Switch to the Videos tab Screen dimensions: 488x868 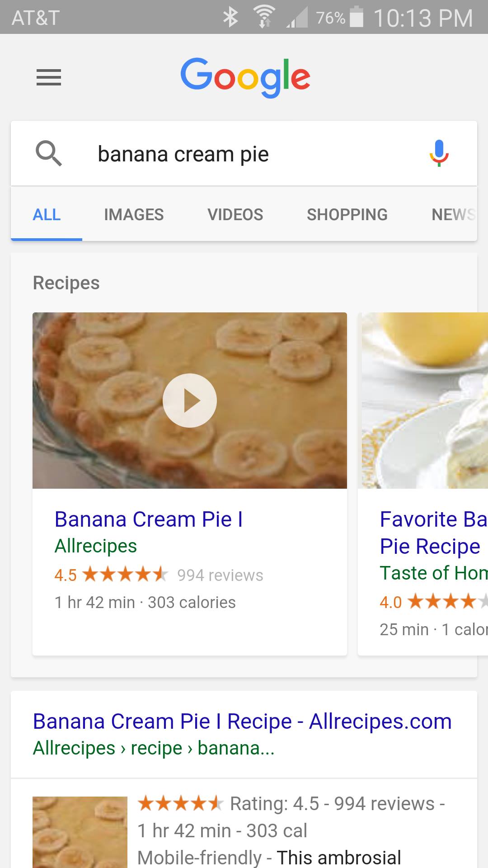tap(235, 214)
